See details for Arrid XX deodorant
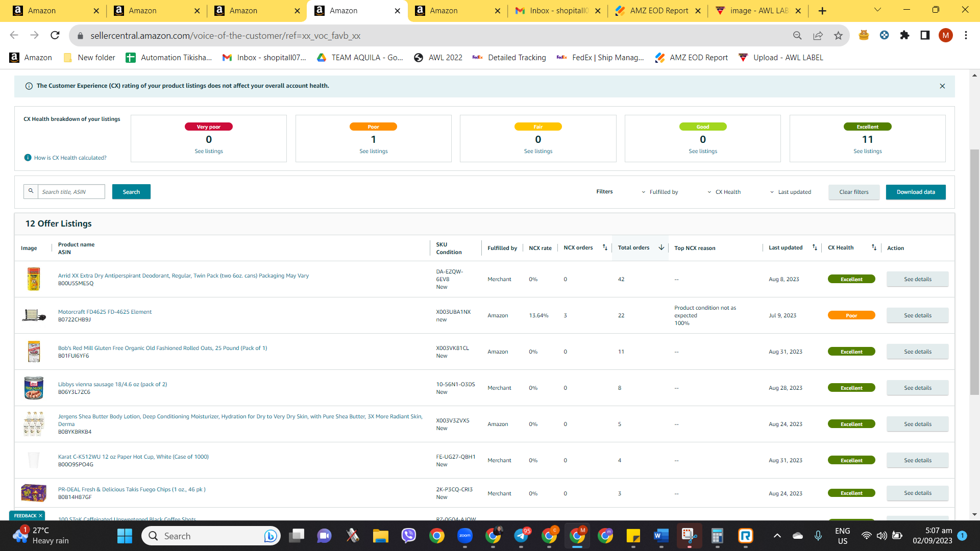Image resolution: width=980 pixels, height=551 pixels. (x=917, y=279)
